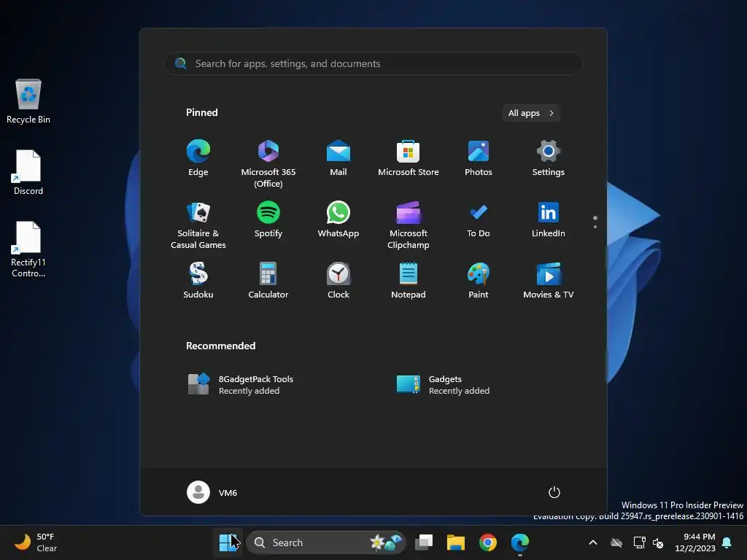
Task: Launch WhatsApp
Action: click(x=338, y=220)
